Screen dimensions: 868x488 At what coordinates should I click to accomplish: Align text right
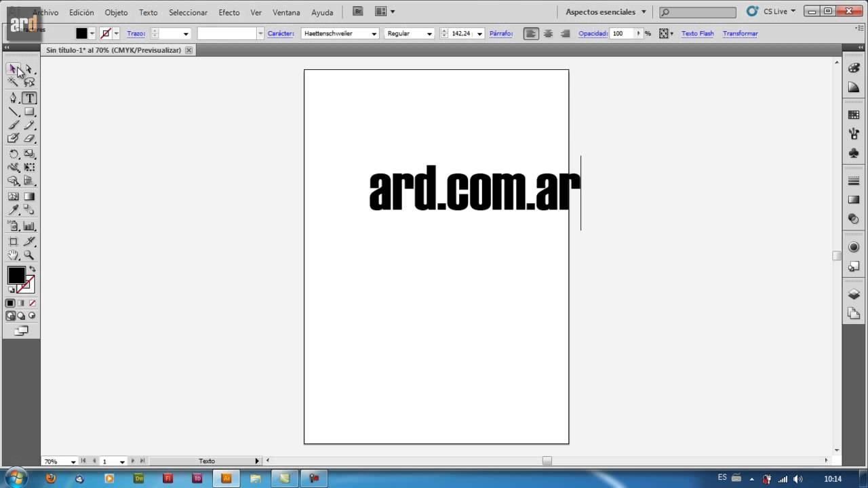pyautogui.click(x=565, y=33)
